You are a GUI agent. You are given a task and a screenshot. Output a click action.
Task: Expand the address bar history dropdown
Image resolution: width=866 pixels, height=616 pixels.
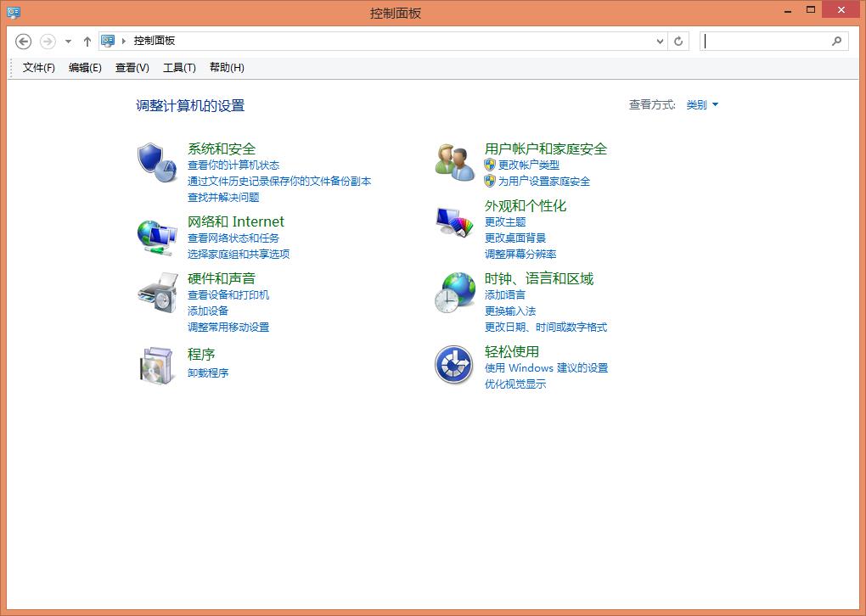coord(660,40)
